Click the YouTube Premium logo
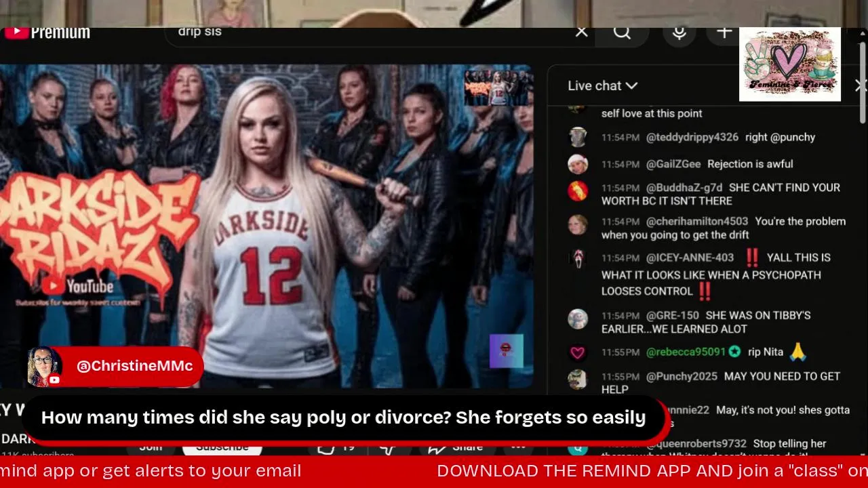 click(47, 32)
